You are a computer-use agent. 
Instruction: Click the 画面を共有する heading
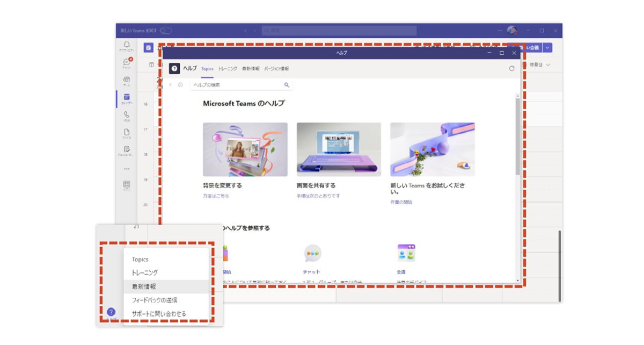point(316,185)
